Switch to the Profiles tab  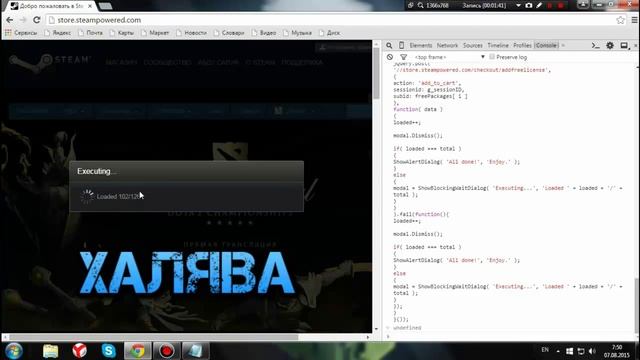click(x=522, y=45)
